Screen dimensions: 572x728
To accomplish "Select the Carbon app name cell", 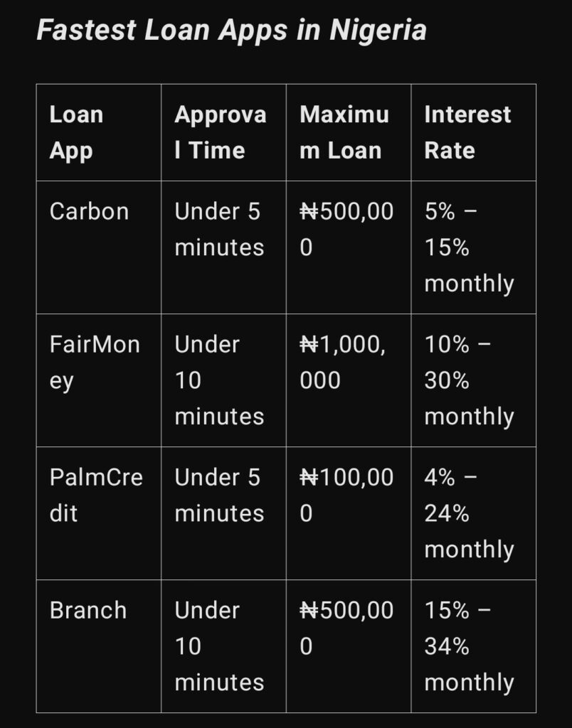I will tap(99, 247).
